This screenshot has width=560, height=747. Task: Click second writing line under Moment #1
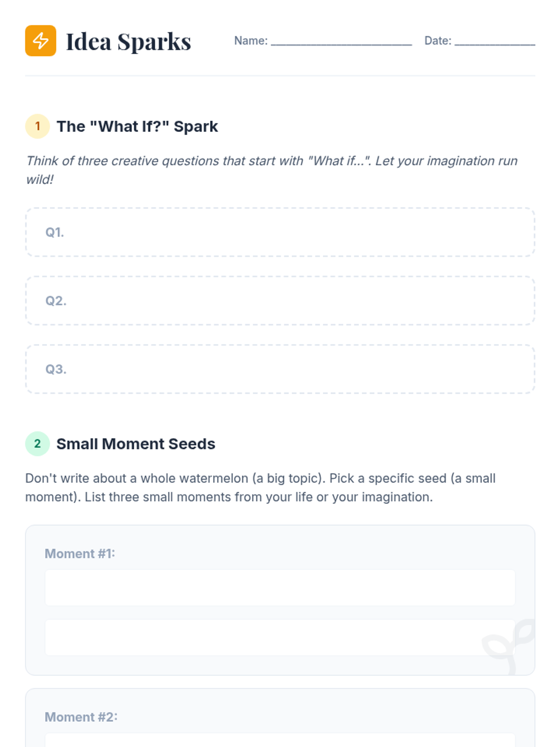click(x=280, y=637)
